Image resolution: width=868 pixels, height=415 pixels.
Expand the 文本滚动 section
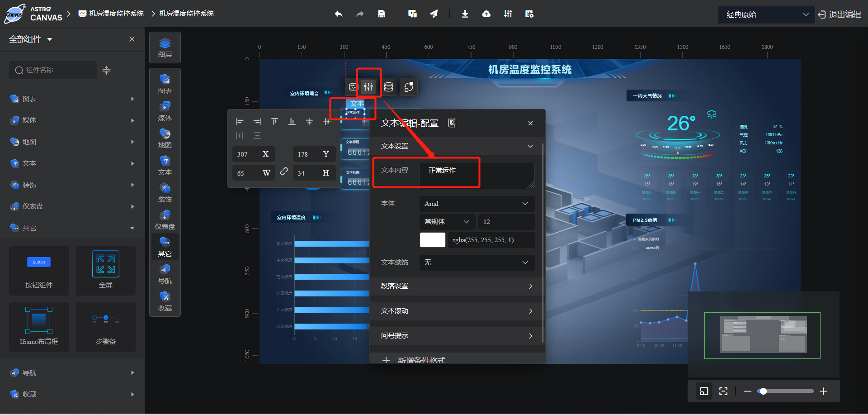[457, 311]
